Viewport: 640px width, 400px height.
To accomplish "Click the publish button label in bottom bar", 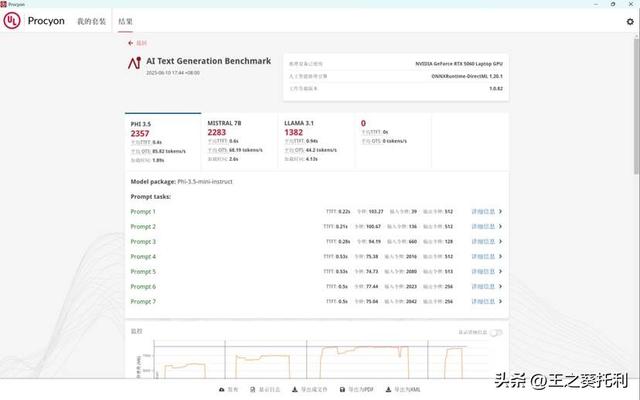I will click(x=233, y=390).
